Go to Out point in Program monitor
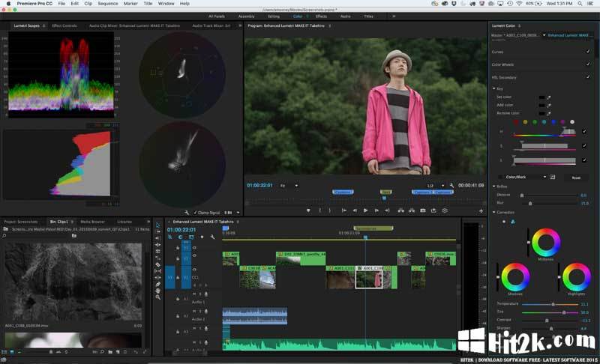The image size is (600, 364). (387, 210)
